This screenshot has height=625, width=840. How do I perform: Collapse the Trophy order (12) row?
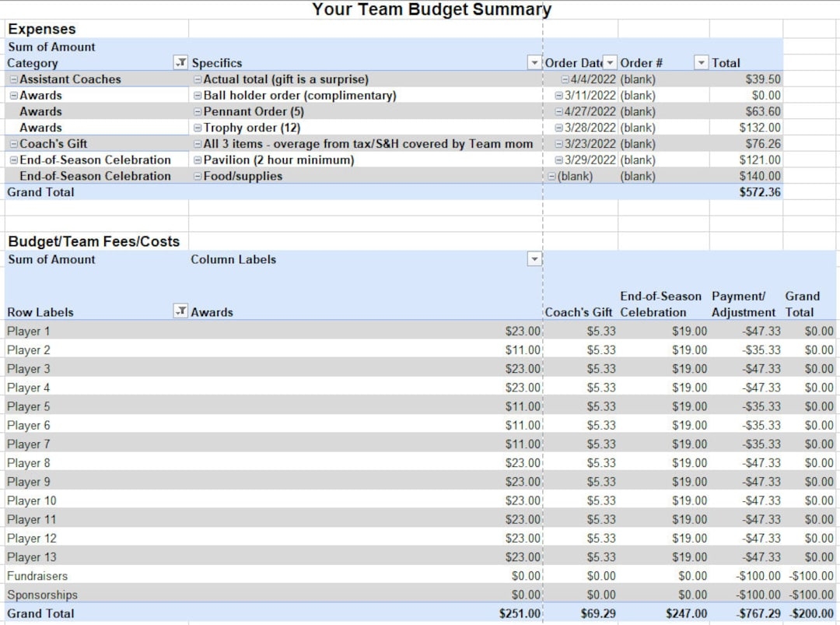[198, 128]
